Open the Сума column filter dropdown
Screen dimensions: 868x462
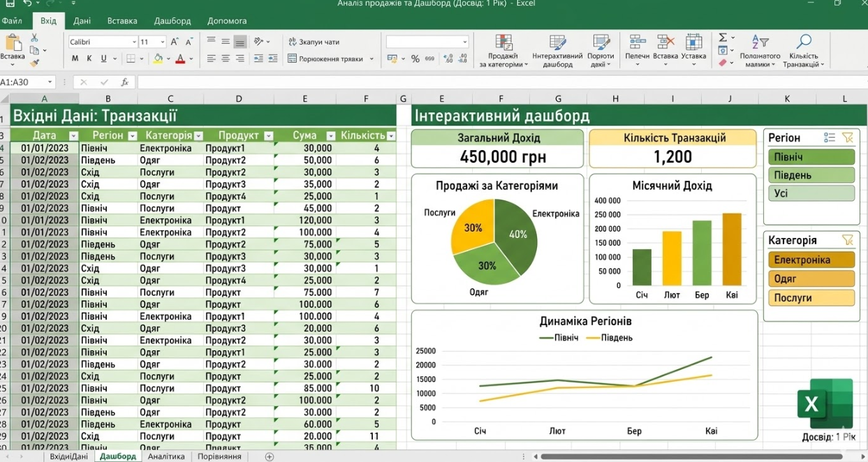331,135
